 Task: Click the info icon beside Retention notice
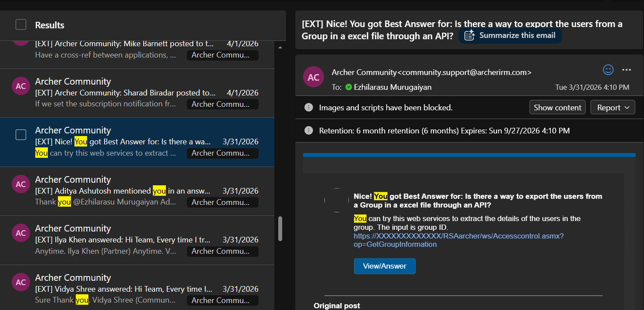tap(309, 130)
